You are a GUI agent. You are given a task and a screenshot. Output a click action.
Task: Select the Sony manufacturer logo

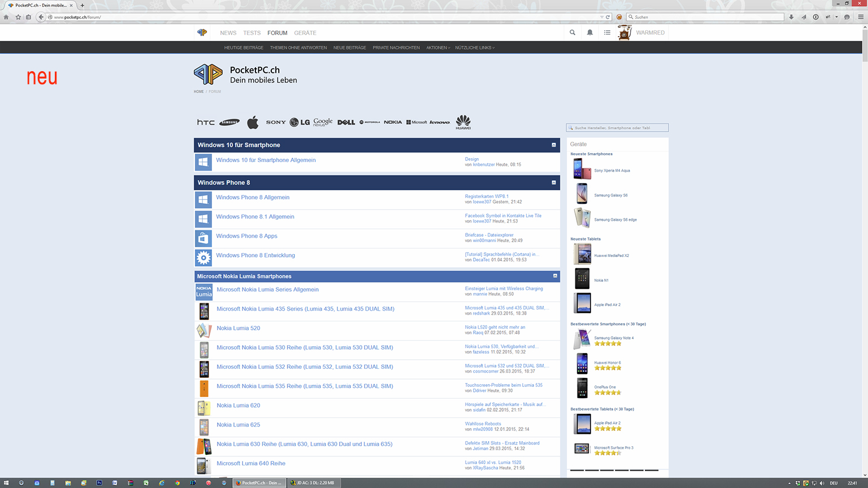pos(276,122)
